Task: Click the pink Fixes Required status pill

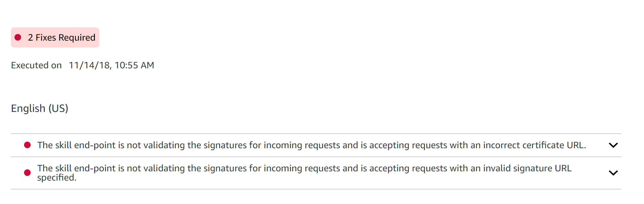Action: click(55, 37)
